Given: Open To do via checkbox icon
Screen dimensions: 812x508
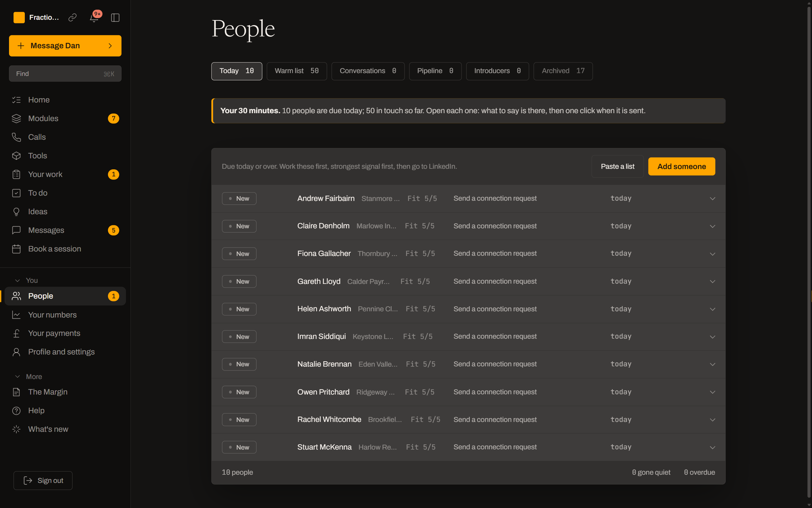Looking at the screenshot, I should (16, 193).
